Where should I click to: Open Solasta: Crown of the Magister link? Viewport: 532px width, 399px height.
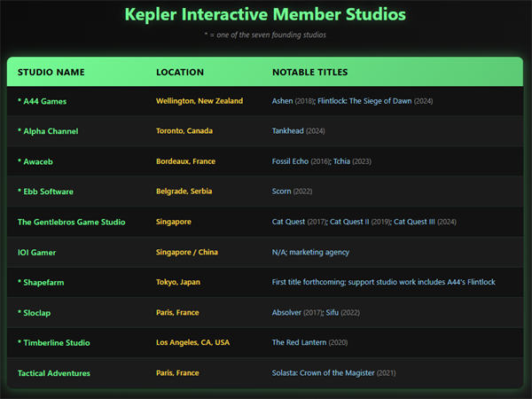pos(323,373)
